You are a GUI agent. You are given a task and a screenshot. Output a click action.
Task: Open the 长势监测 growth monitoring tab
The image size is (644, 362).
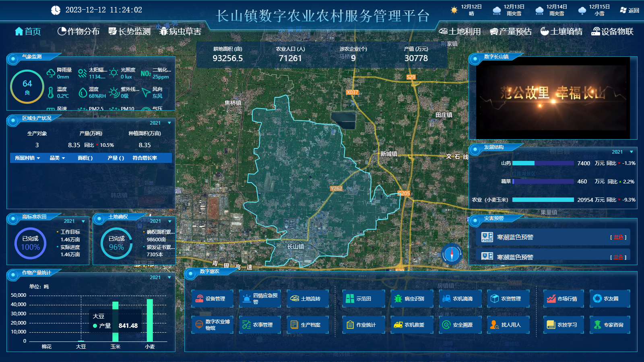pyautogui.click(x=130, y=31)
